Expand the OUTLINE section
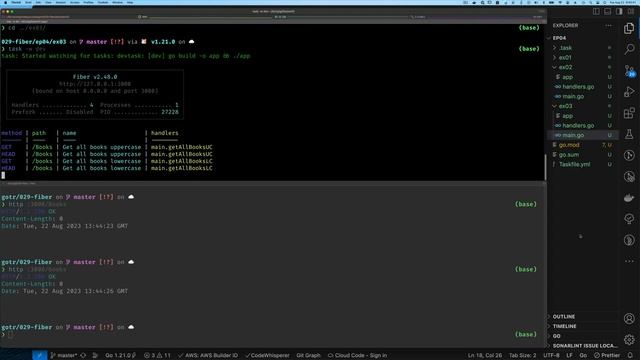Screen dimensions: 640x360 (583, 317)
